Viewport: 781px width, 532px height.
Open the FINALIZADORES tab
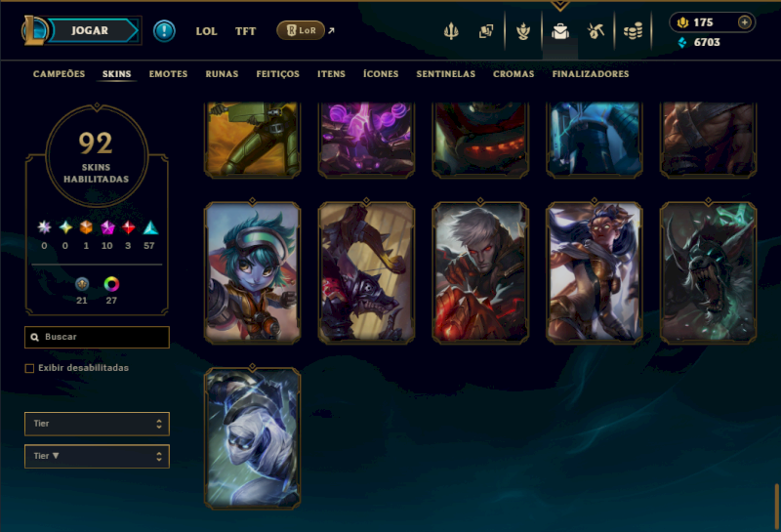click(591, 74)
